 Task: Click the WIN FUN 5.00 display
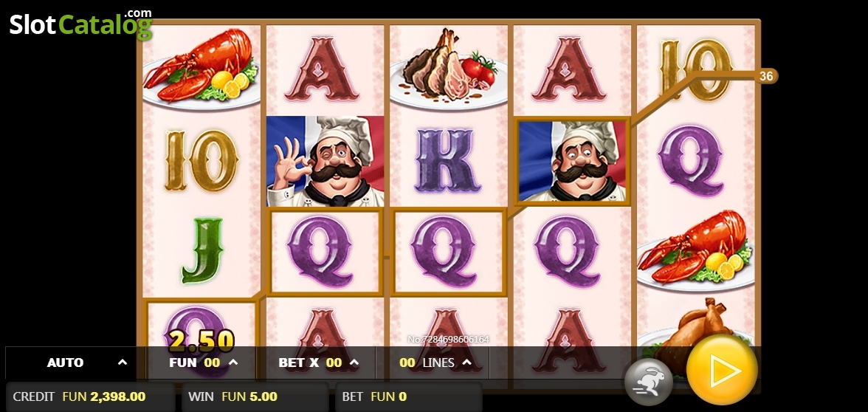tap(255, 396)
